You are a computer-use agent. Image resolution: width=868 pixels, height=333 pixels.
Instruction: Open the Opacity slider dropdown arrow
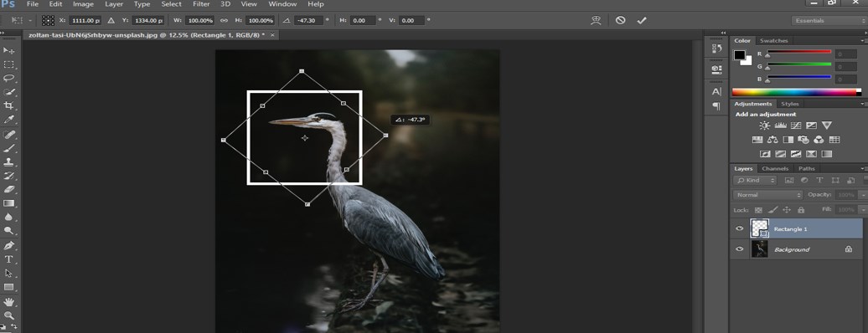click(862, 195)
